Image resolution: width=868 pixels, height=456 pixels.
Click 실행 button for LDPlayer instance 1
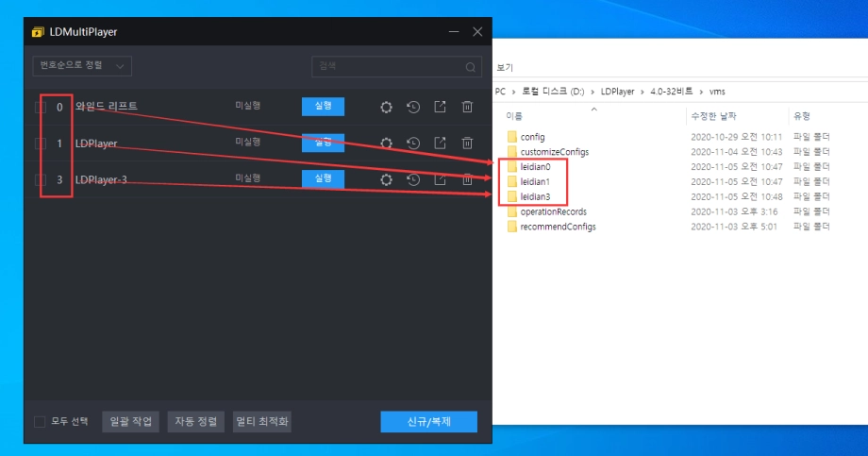(x=323, y=143)
